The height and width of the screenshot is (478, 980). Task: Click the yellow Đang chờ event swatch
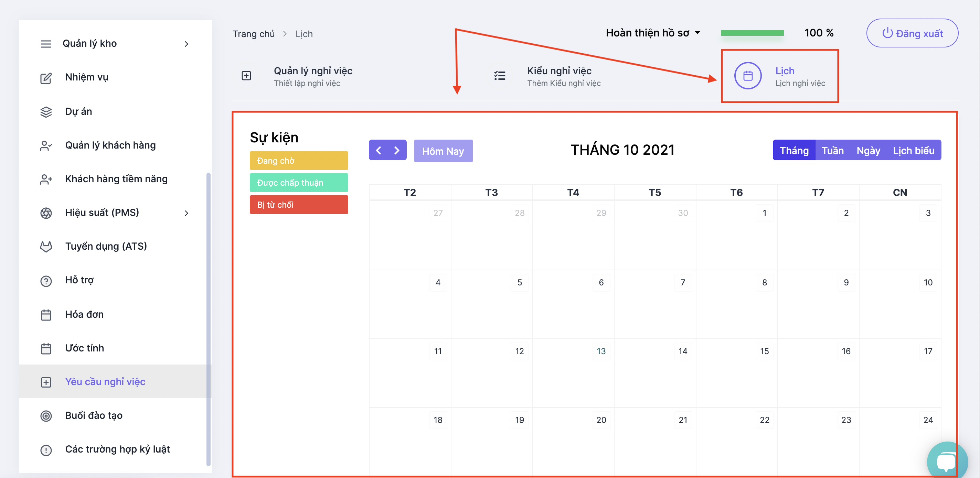coord(299,161)
